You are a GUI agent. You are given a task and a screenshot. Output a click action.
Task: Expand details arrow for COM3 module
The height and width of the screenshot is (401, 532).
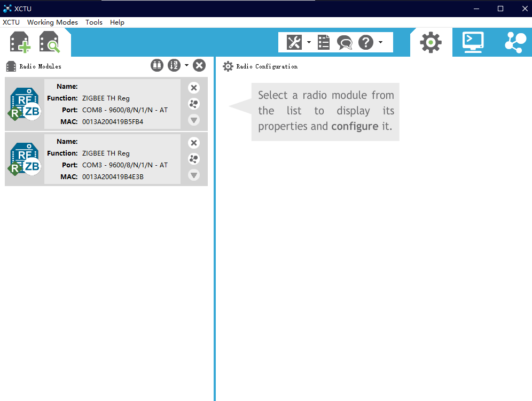tap(194, 175)
